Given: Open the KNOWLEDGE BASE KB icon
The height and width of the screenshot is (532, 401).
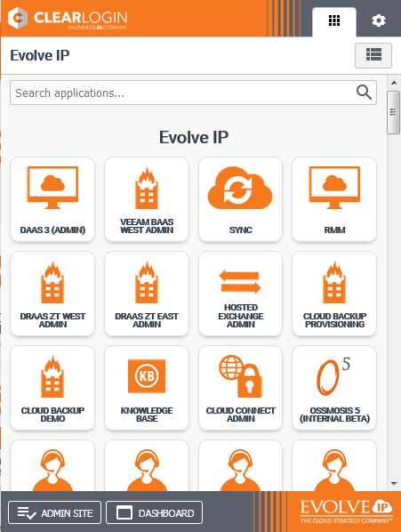Looking at the screenshot, I should tap(147, 376).
